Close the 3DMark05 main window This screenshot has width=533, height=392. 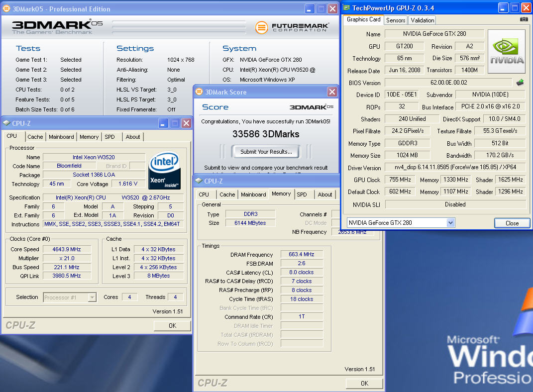click(332, 8)
